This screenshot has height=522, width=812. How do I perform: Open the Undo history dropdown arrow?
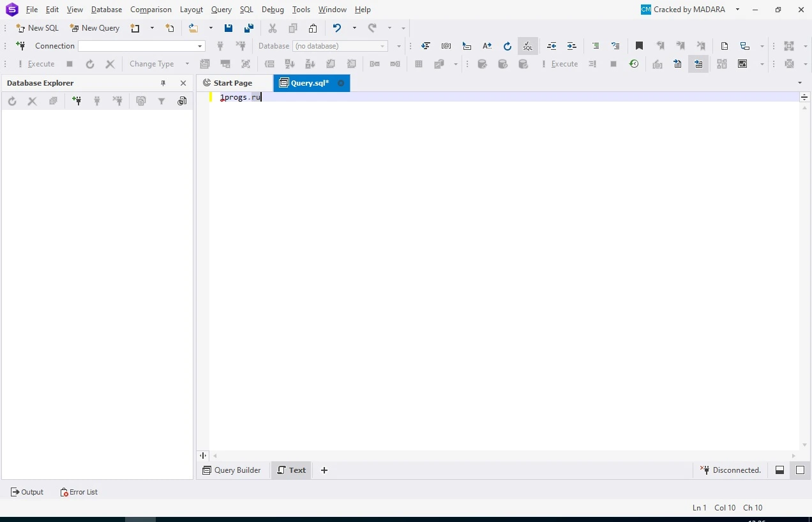(x=354, y=28)
